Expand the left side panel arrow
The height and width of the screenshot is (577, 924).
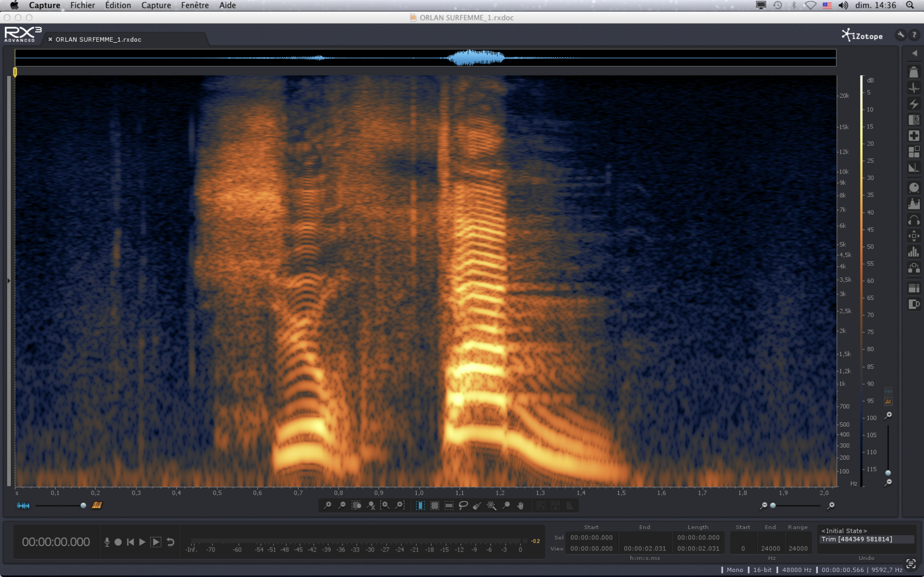pos(9,281)
